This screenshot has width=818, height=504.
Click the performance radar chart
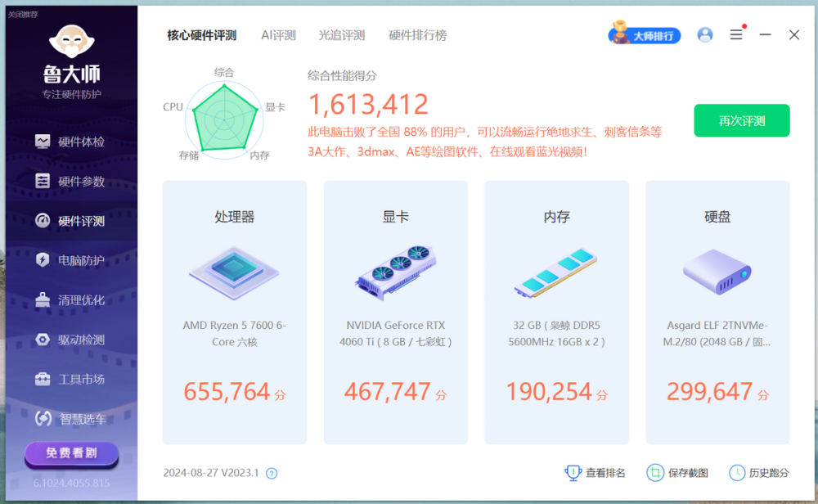(x=224, y=119)
